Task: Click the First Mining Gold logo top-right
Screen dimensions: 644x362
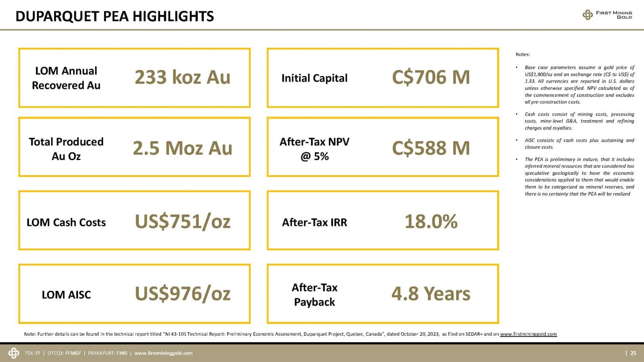Action: click(x=607, y=15)
